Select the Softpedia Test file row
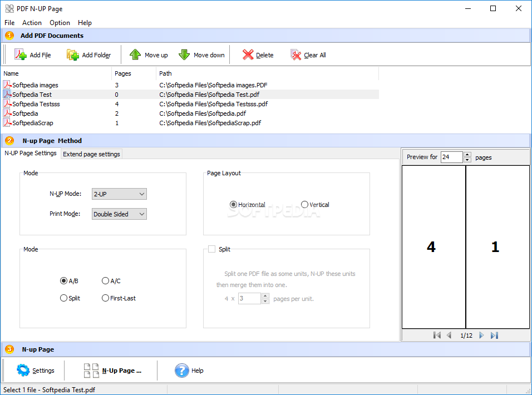The width and height of the screenshot is (532, 395). pos(190,94)
